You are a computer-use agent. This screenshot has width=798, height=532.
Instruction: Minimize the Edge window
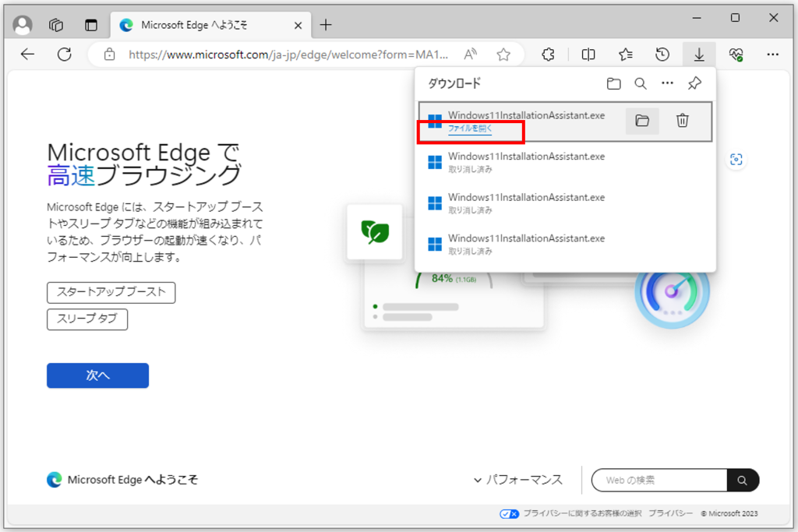697,18
